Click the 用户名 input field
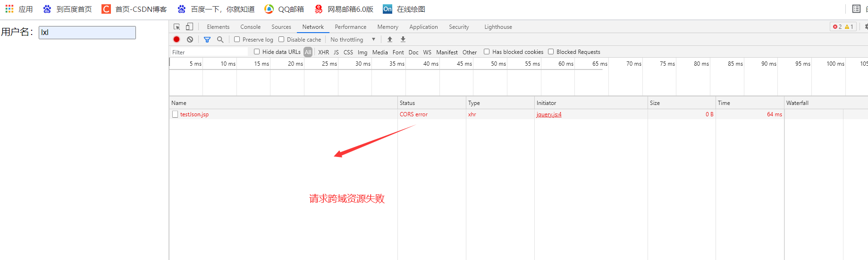Viewport: 868px width, 260px height. pos(87,32)
